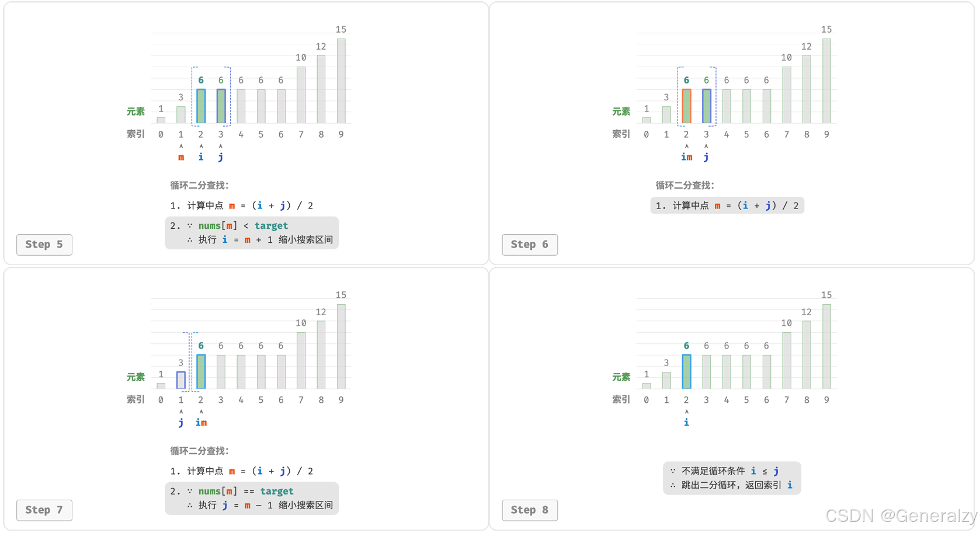Click the green '元素' axis label in Step 6

(x=621, y=112)
